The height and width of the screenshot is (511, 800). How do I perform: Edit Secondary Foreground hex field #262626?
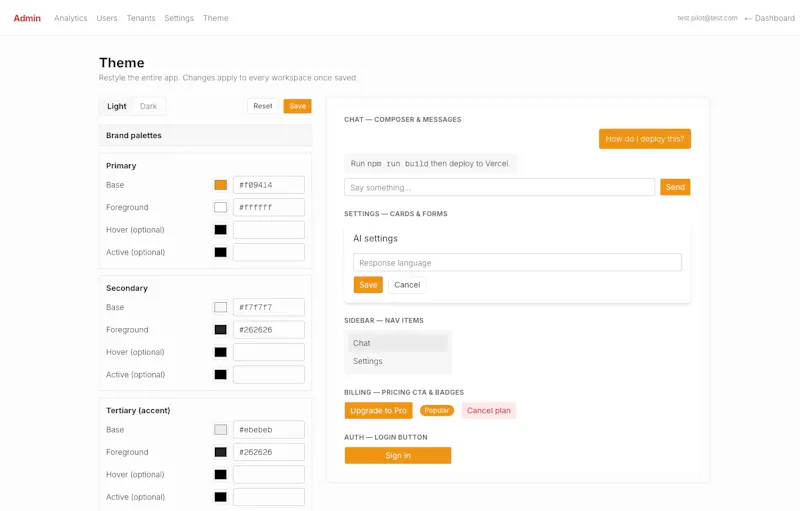(x=269, y=329)
